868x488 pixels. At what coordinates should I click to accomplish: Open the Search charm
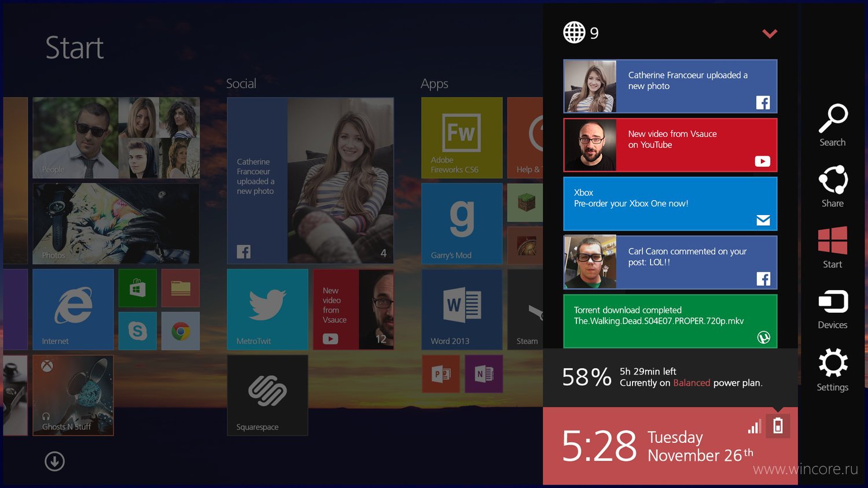833,125
